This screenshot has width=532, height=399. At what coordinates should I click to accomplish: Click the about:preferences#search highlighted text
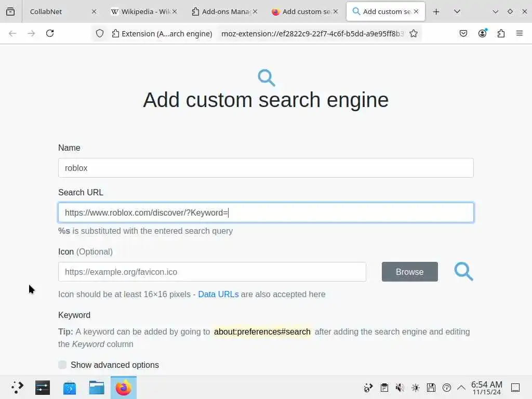262,331
